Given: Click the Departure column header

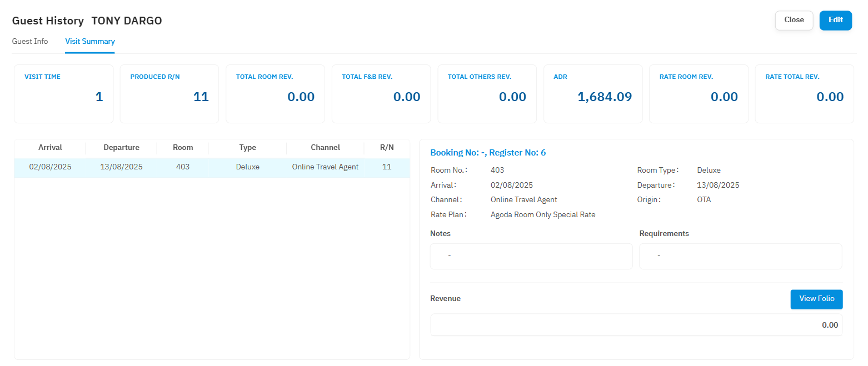Looking at the screenshot, I should click(121, 148).
